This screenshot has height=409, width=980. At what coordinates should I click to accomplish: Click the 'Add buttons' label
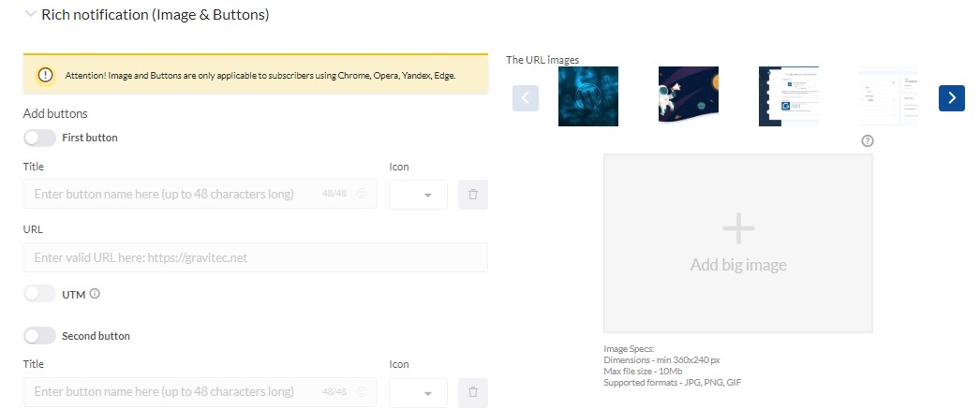point(55,113)
